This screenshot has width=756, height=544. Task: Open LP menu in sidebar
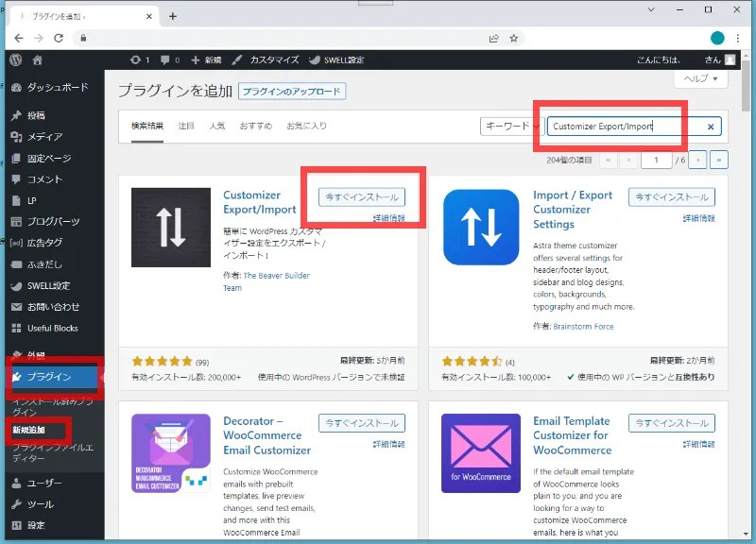click(25, 200)
